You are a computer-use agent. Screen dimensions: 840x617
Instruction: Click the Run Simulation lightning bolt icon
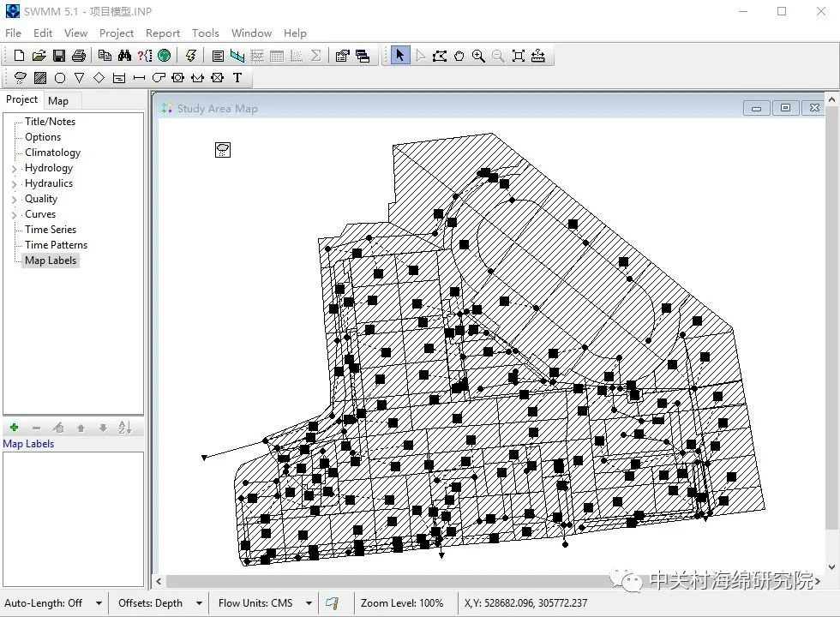point(191,56)
